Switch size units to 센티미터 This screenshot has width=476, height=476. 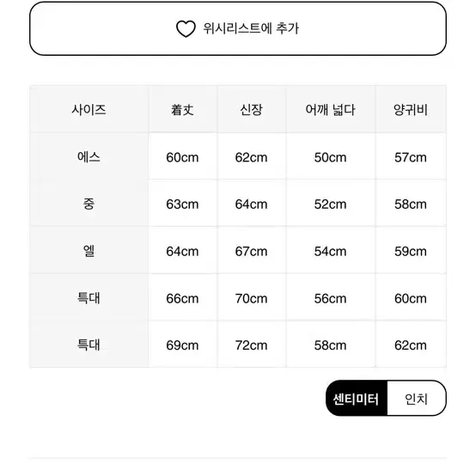click(x=357, y=399)
